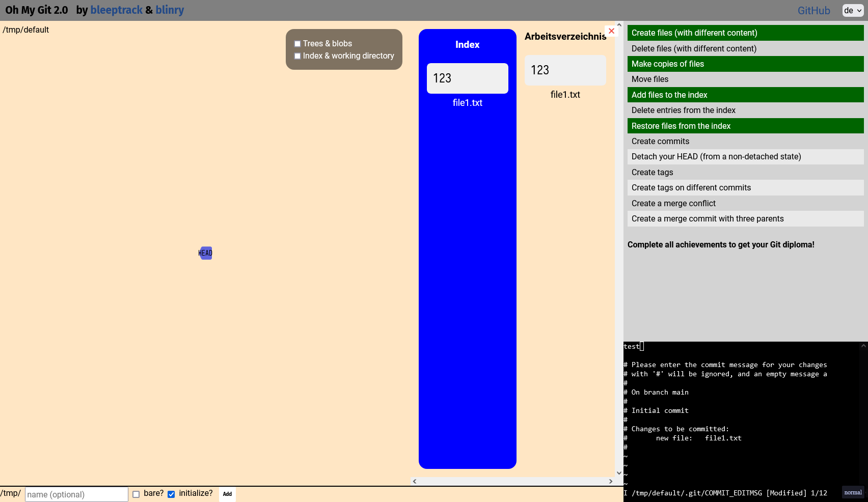Check the bare? option

click(136, 494)
